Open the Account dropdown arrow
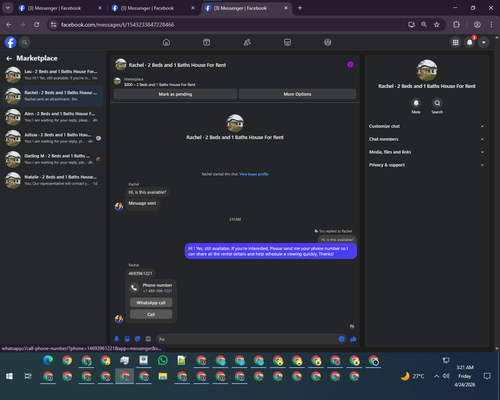 point(484,42)
